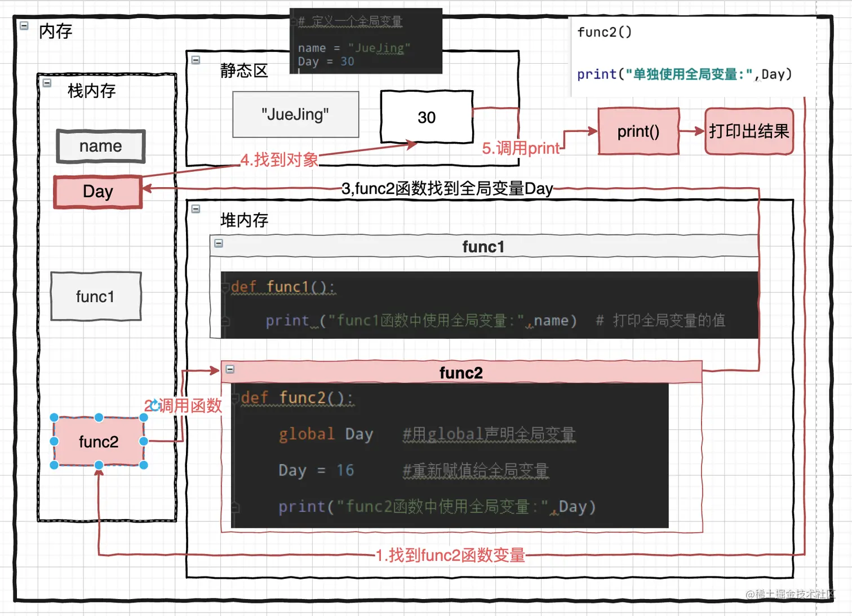The height and width of the screenshot is (616, 852).
Task: Click the 静态区 container title
Action: pyautogui.click(x=244, y=70)
